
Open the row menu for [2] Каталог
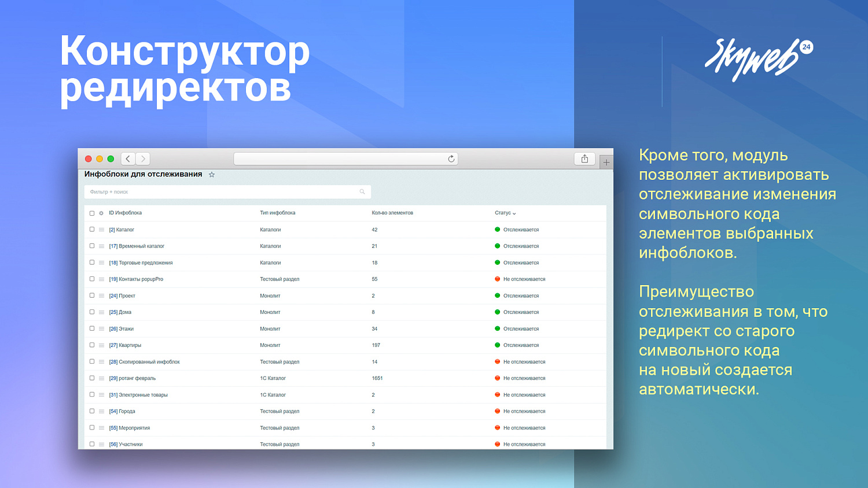click(101, 230)
